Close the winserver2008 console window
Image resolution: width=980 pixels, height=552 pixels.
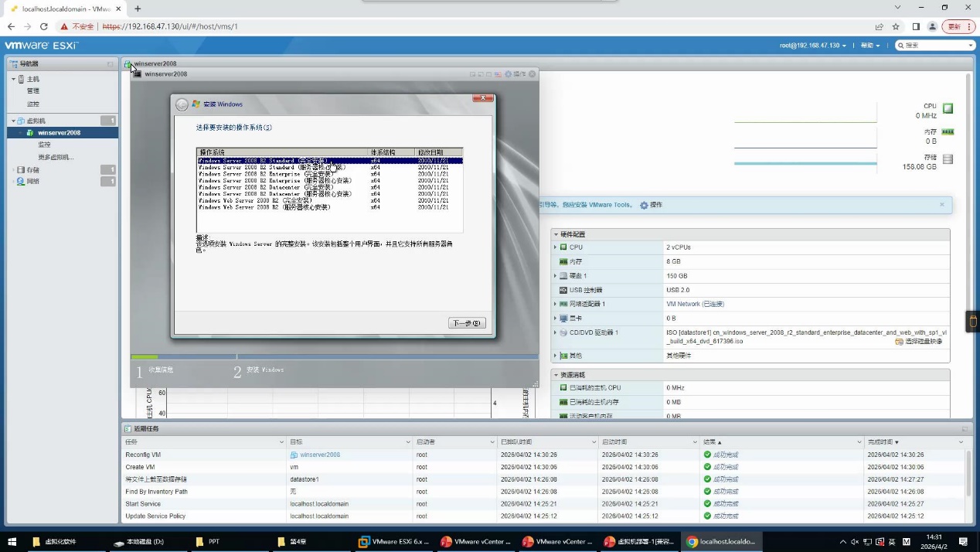[x=532, y=74]
